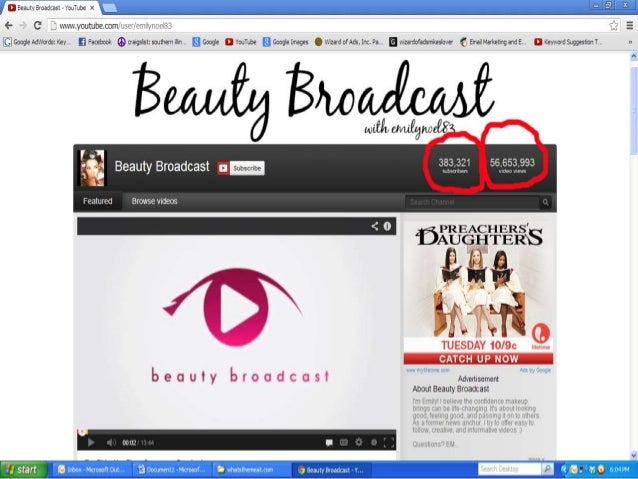638x479 pixels.
Task: Click the youtube.com address bar
Action: click(x=328, y=26)
